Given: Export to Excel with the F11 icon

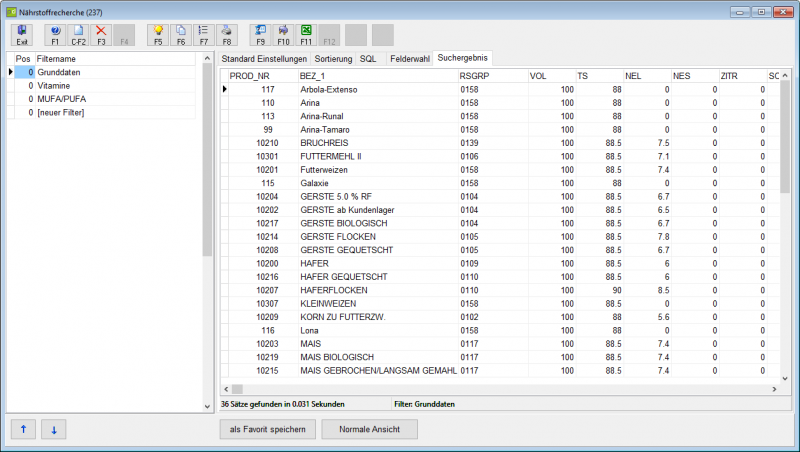Looking at the screenshot, I should pos(306,35).
